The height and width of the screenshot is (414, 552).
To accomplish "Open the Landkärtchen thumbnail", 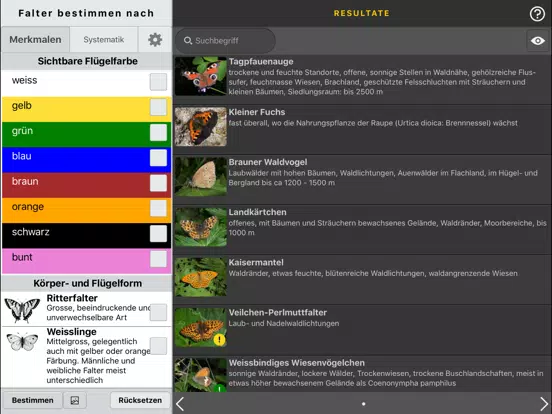I will point(201,227).
